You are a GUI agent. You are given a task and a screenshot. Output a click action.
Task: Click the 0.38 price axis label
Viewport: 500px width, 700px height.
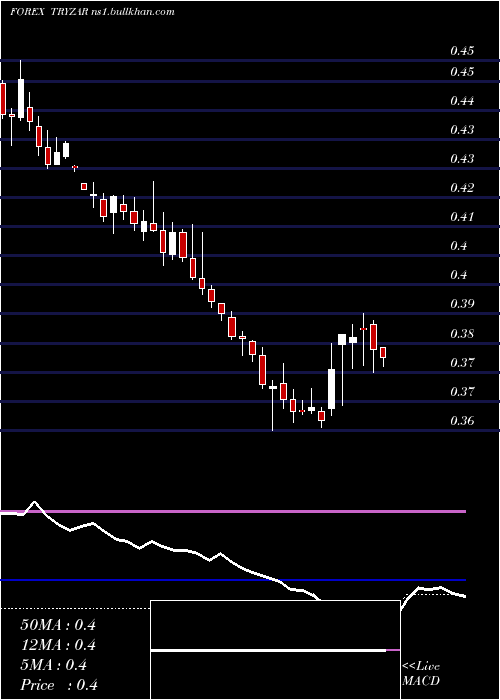coord(462,334)
